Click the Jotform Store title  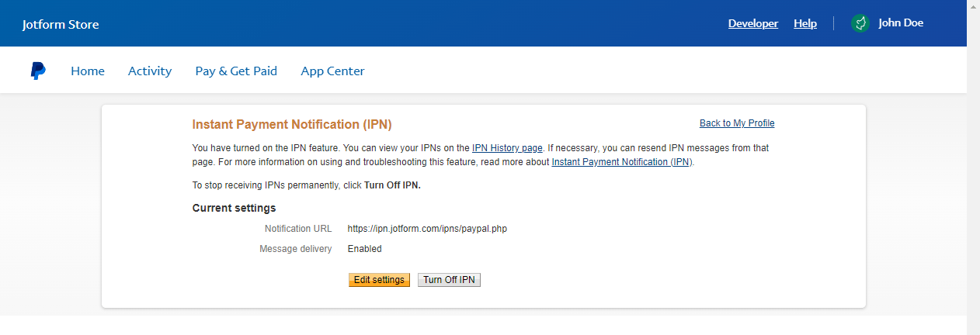[x=61, y=24]
